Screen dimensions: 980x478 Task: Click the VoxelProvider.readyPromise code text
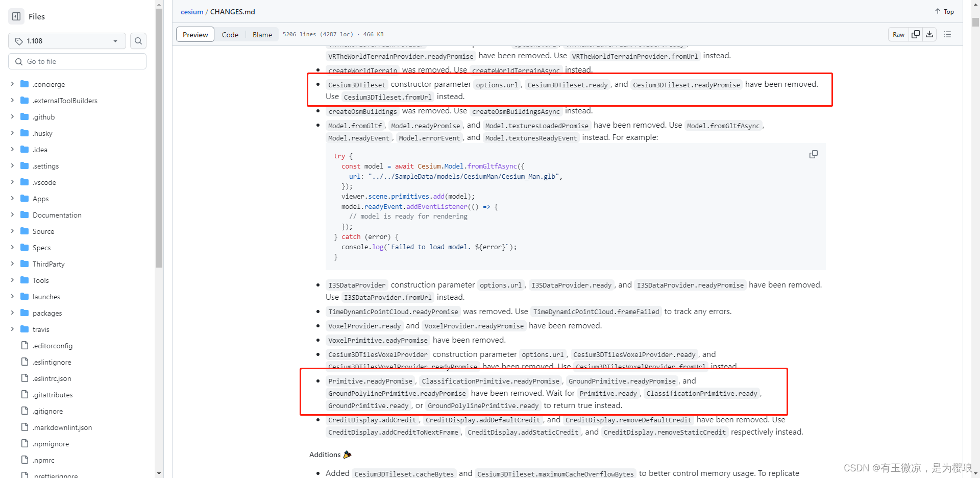tap(474, 326)
